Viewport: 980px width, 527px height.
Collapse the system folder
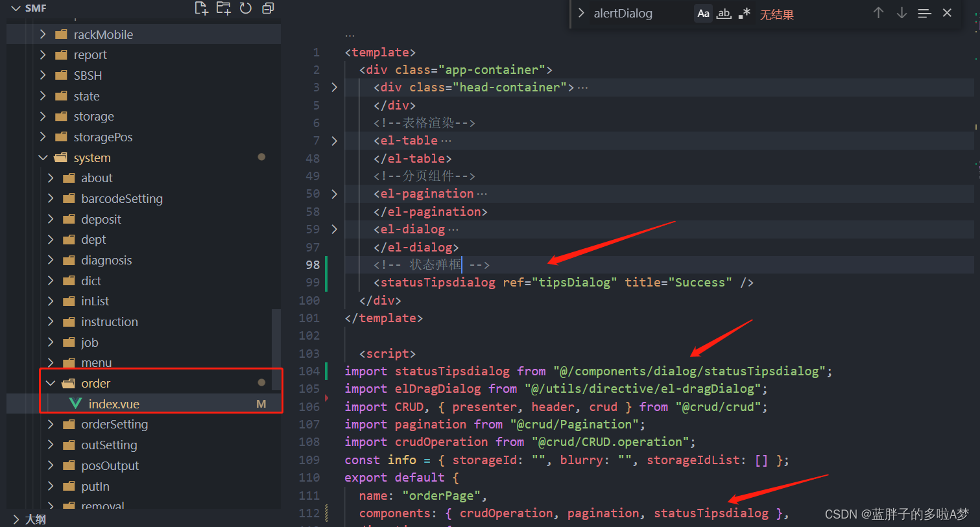(43, 158)
